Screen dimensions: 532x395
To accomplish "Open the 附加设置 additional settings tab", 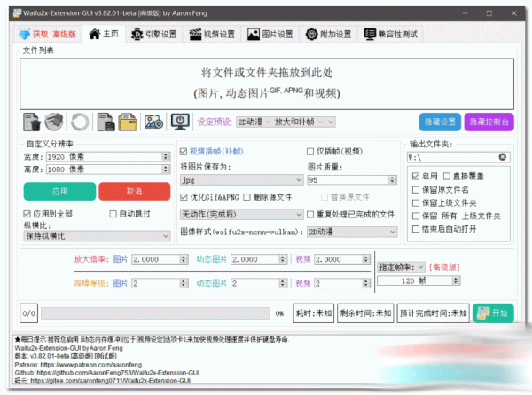I will pyautogui.click(x=328, y=35).
